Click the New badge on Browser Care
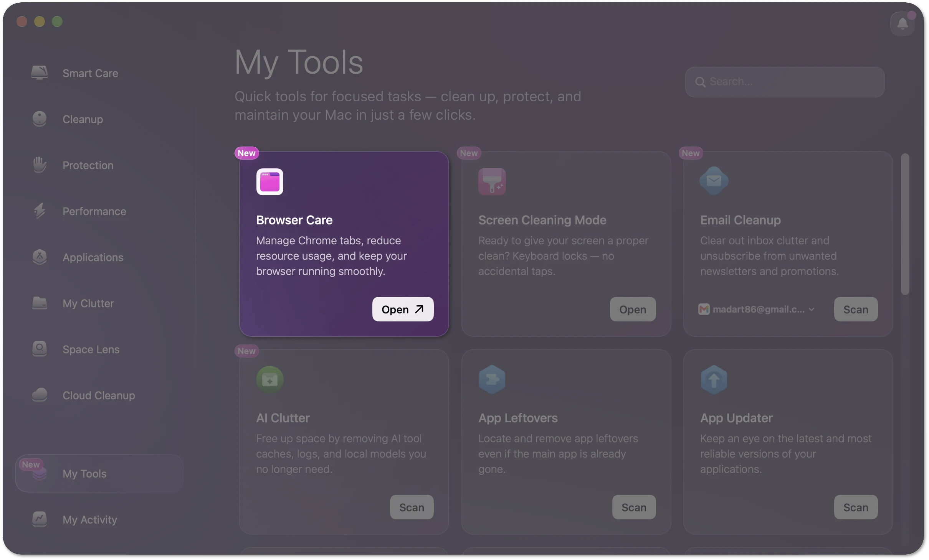Image resolution: width=929 pixels, height=560 pixels. (246, 153)
